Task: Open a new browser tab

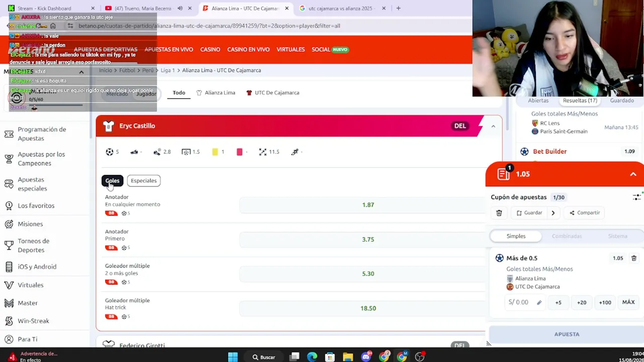Action: click(x=398, y=8)
